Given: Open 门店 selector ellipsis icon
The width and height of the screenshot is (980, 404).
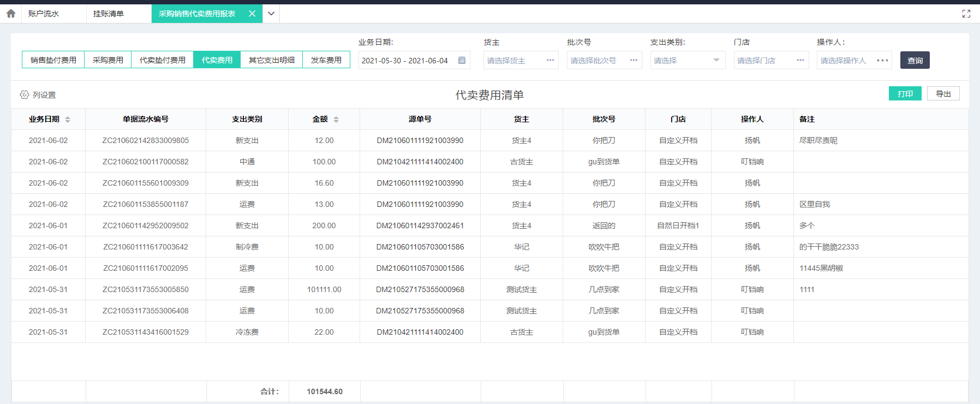Looking at the screenshot, I should [x=800, y=60].
